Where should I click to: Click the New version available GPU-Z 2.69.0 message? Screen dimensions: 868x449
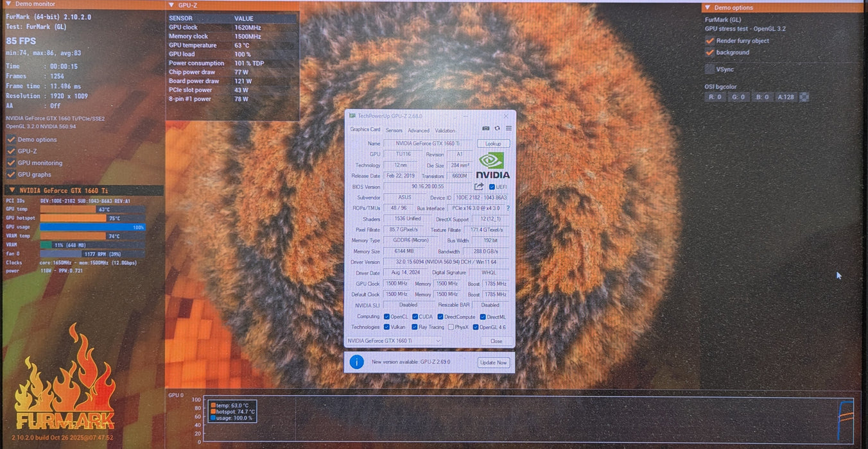coord(411,362)
